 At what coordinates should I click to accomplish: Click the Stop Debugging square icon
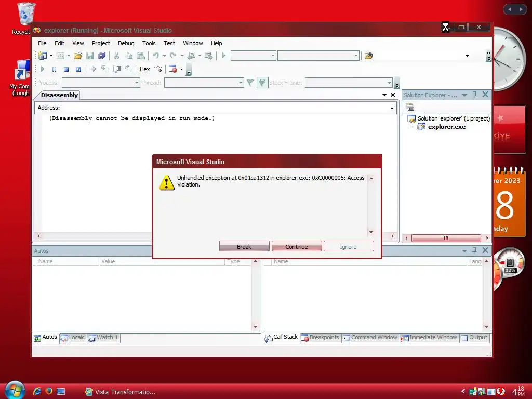point(66,69)
